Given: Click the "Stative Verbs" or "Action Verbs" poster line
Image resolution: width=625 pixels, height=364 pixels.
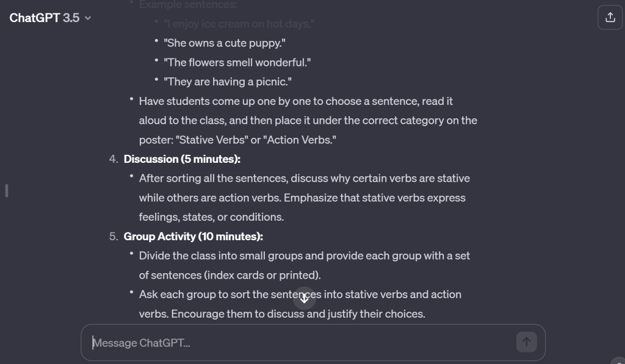Looking at the screenshot, I should click(x=238, y=140).
